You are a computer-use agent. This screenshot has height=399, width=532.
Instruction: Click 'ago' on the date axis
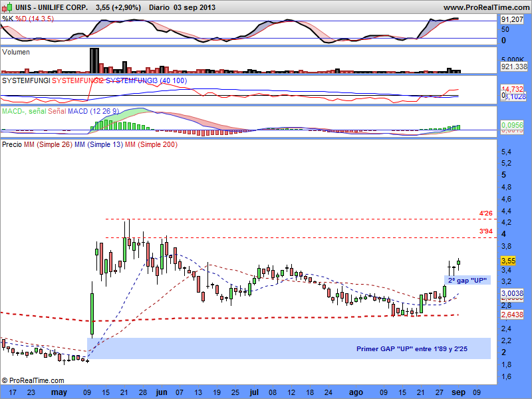coord(356,392)
